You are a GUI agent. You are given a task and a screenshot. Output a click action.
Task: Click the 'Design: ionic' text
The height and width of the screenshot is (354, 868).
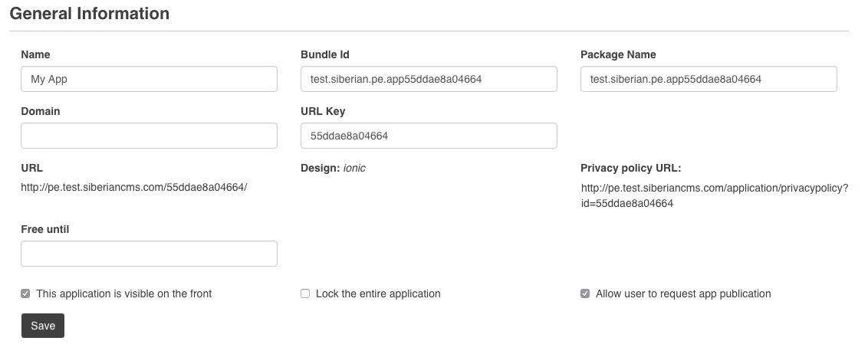333,168
